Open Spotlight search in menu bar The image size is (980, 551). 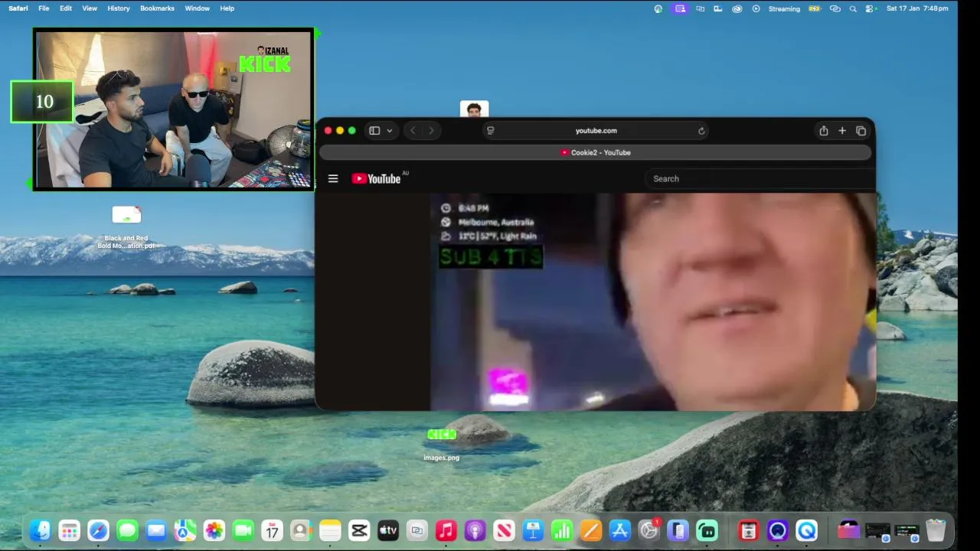pyautogui.click(x=853, y=9)
